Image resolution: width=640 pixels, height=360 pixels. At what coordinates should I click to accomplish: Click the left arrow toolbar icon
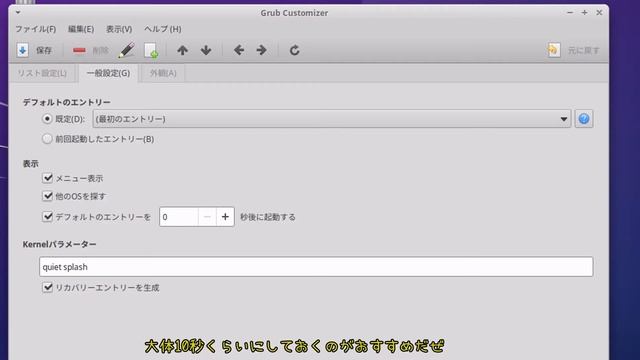click(x=239, y=50)
